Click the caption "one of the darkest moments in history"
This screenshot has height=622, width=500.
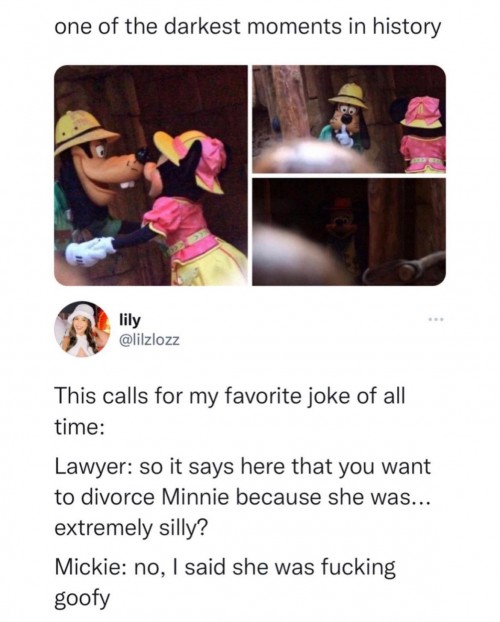(248, 28)
